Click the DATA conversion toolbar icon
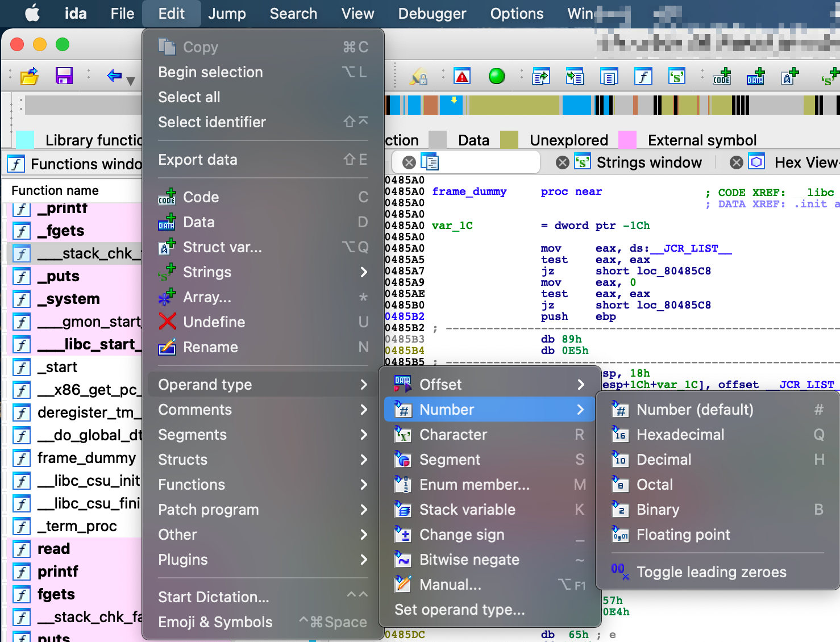840x642 pixels. pyautogui.click(x=755, y=76)
